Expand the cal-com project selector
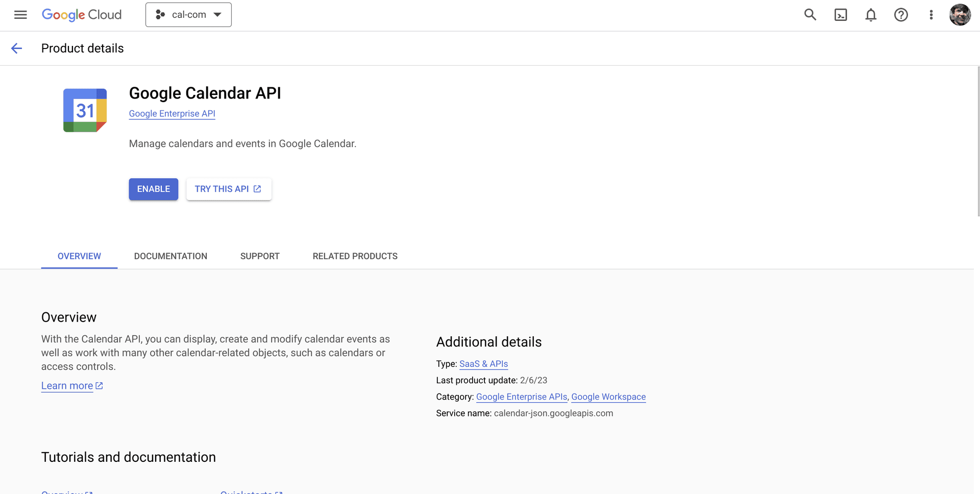 click(188, 15)
